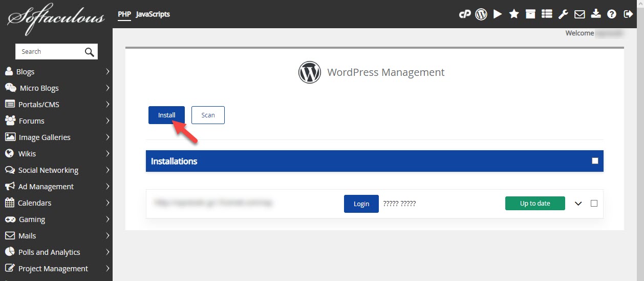
Task: Expand the Wikis category arrow
Action: (x=108, y=153)
